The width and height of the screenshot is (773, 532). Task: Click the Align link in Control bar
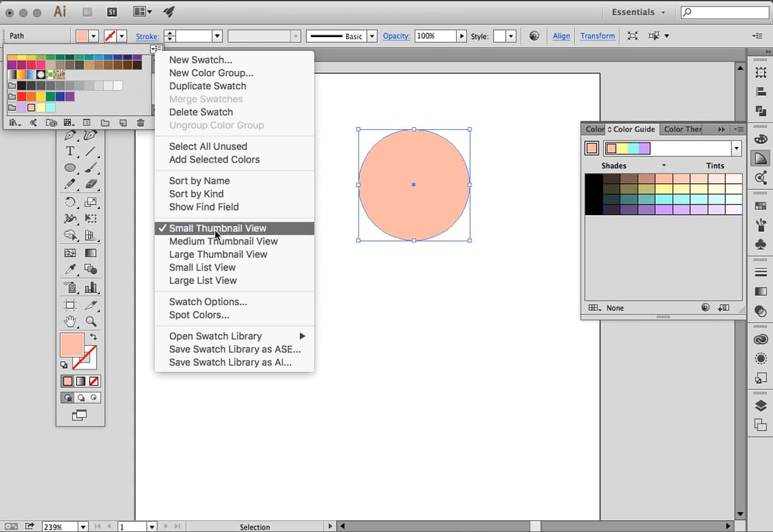click(x=561, y=36)
